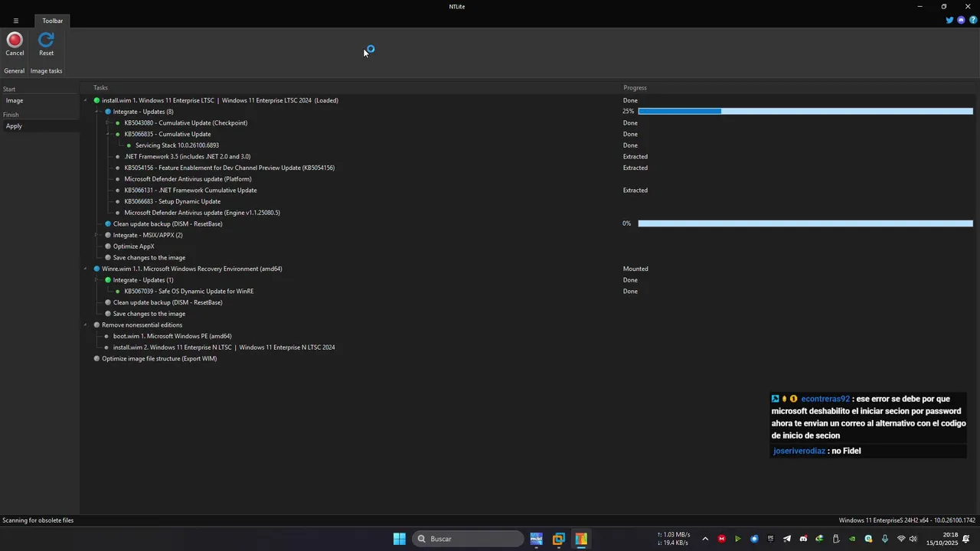This screenshot has height=551, width=980.
Task: Collapse the Integrate - Updates (8) node
Action: point(97,112)
